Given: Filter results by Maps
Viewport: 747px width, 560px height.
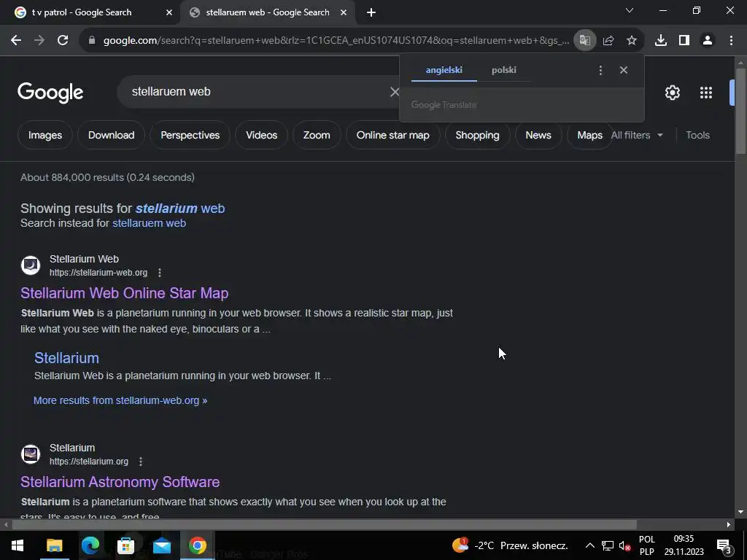Looking at the screenshot, I should (x=589, y=135).
